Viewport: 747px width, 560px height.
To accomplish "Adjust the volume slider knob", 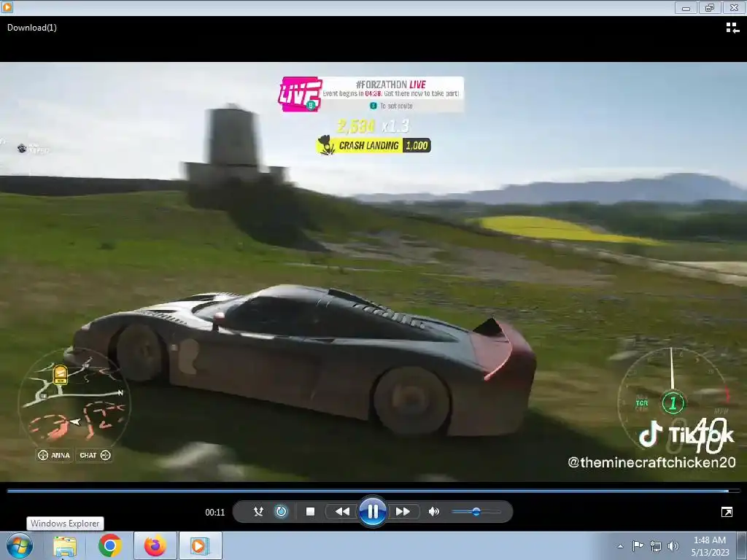I will (x=476, y=511).
